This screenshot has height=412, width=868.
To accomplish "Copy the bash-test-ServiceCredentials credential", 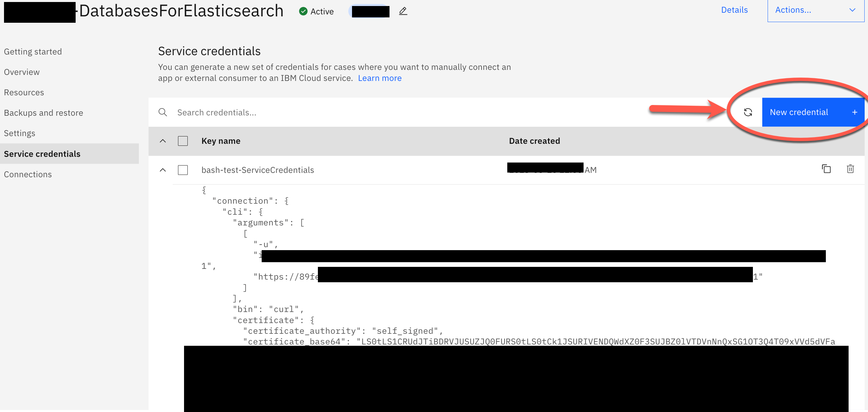I will (826, 169).
